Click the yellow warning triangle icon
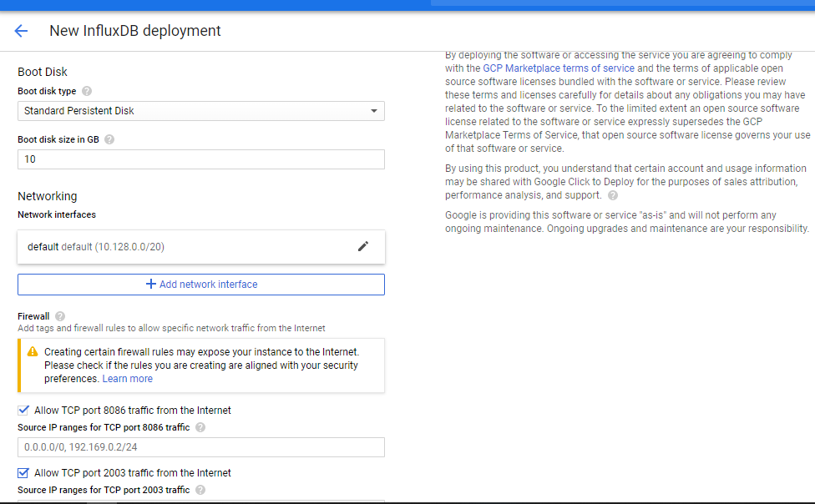Viewport: 815px width, 504px height. point(33,352)
